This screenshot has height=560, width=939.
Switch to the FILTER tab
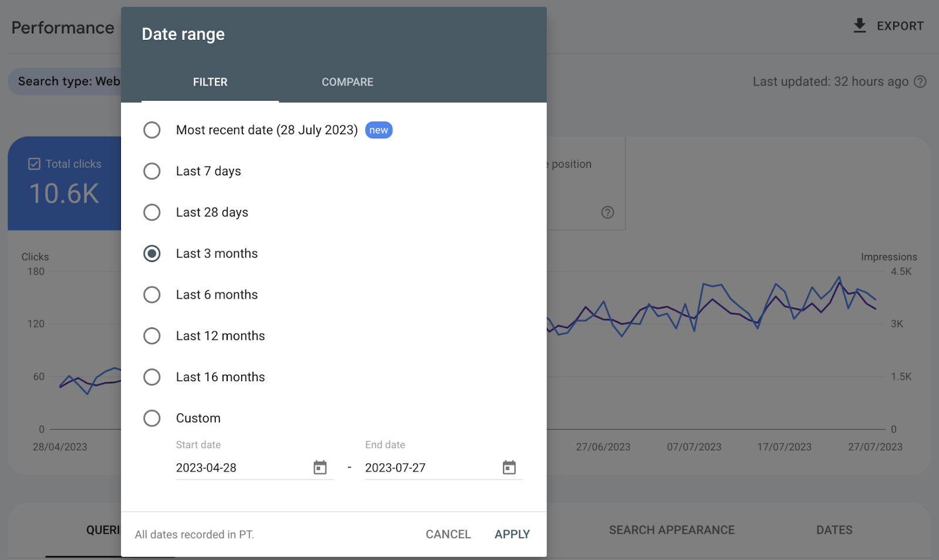click(210, 82)
